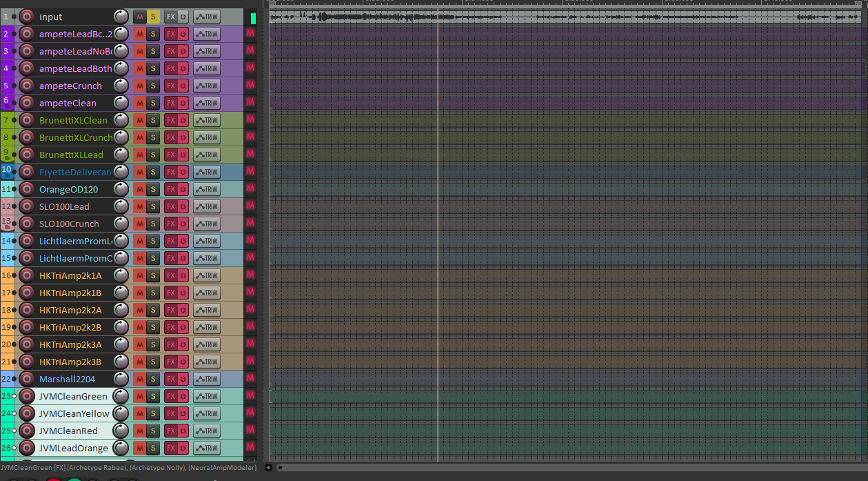This screenshot has width=868, height=481.
Task: Solo the BrunettiXLCrunch track
Action: click(153, 137)
